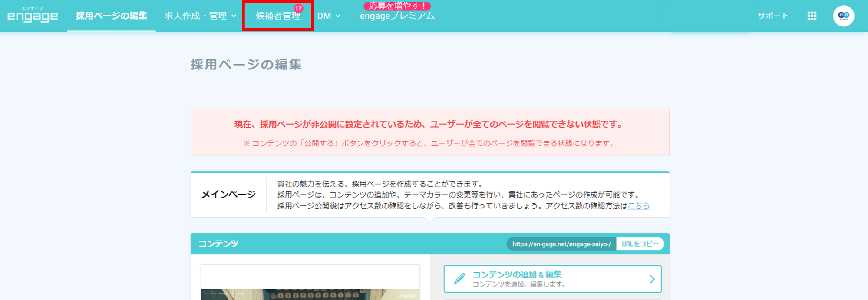The width and height of the screenshot is (868, 300).
Task: Click the engage logo
Action: coord(33,15)
